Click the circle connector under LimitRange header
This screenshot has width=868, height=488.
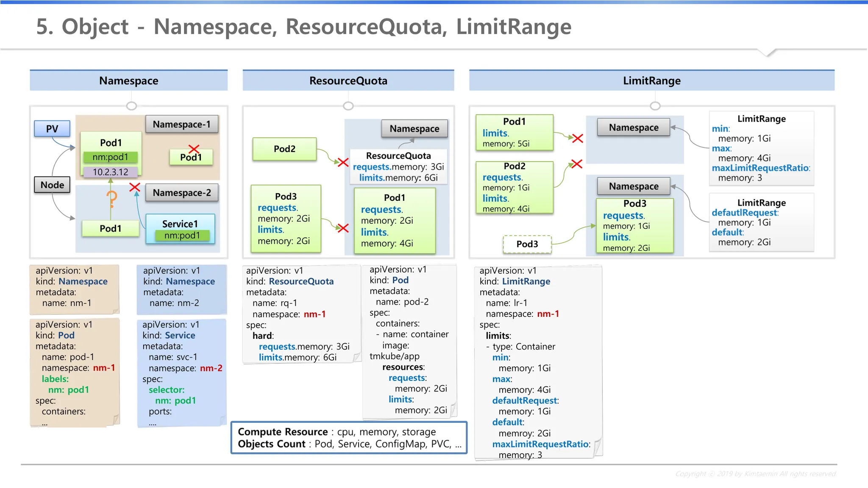click(655, 105)
